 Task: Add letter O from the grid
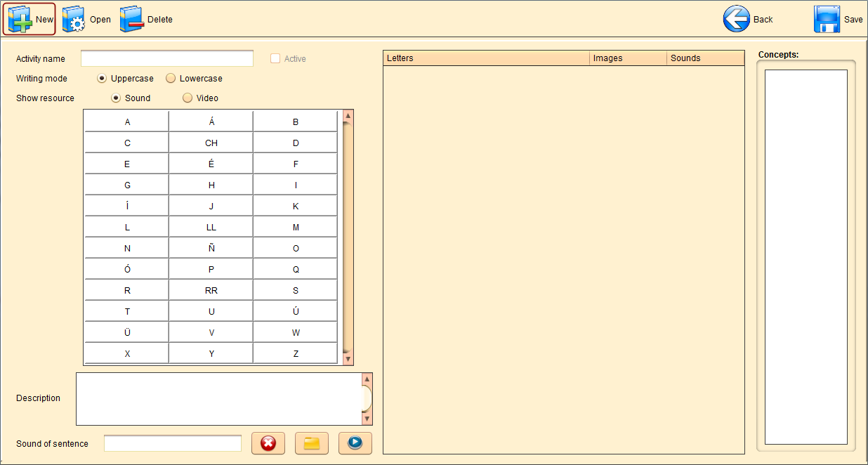pos(296,248)
